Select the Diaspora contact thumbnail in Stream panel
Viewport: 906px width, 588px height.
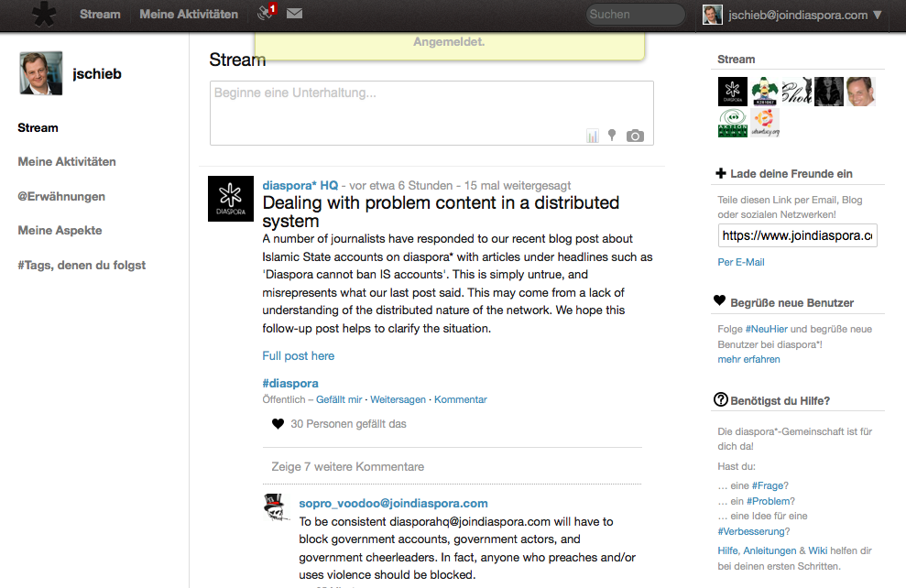(733, 92)
